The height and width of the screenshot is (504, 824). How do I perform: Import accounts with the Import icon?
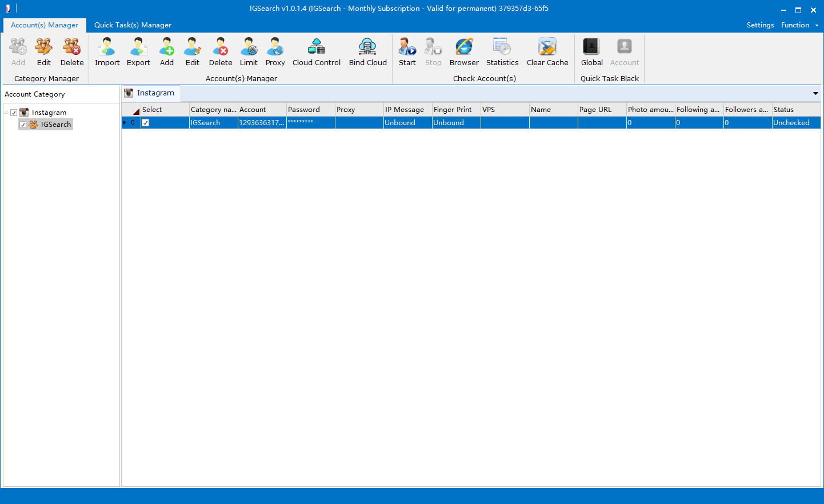(107, 47)
